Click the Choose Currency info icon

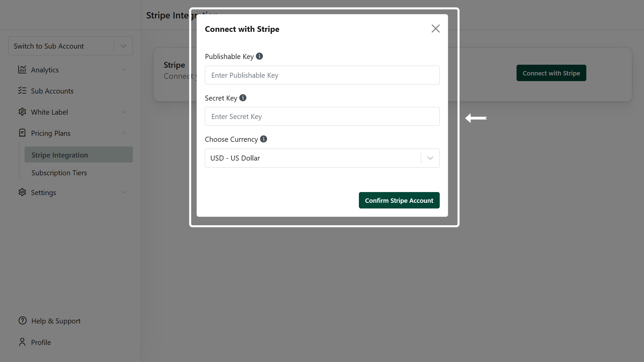264,139
